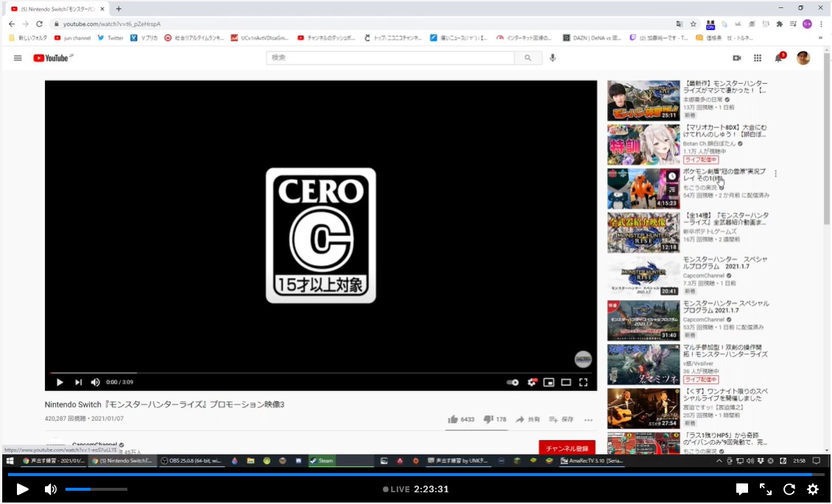Switch to OBS 25.0.8 in the taskbar
This screenshot has width=832, height=504.
(x=191, y=461)
